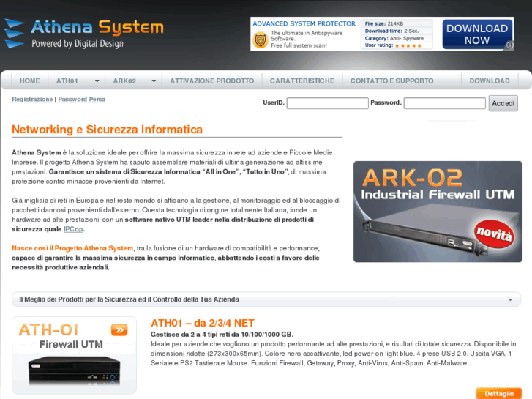The height and width of the screenshot is (399, 532).
Task: Click the ad info icon
Action: pyautogui.click(x=509, y=45)
